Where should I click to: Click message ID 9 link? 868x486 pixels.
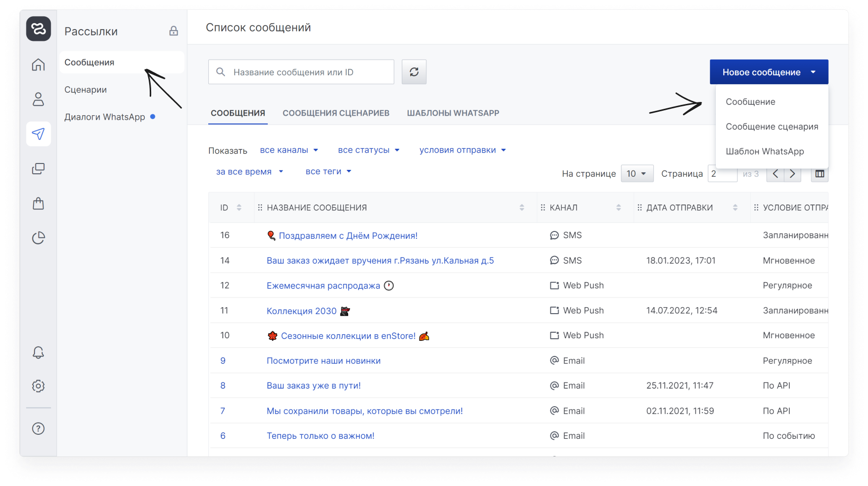coord(223,361)
